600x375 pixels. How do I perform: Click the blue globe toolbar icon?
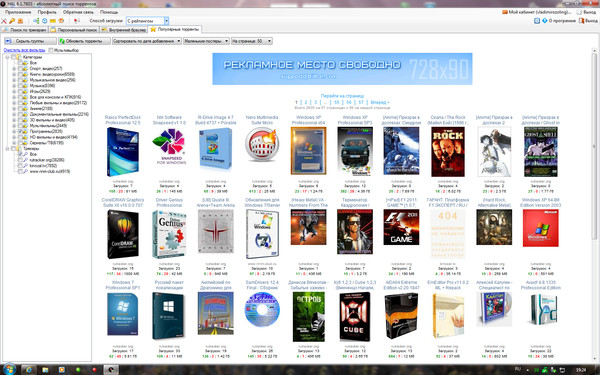pyautogui.click(x=44, y=21)
